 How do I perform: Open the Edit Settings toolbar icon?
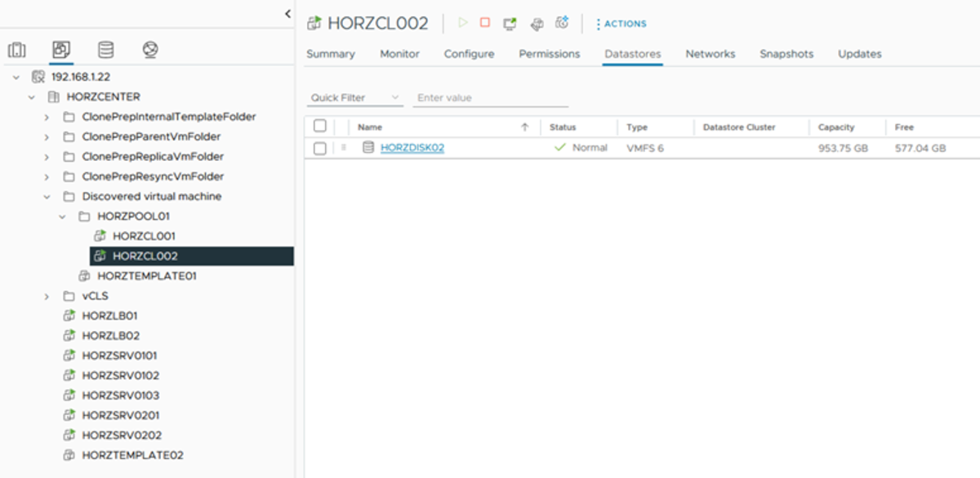coord(537,24)
